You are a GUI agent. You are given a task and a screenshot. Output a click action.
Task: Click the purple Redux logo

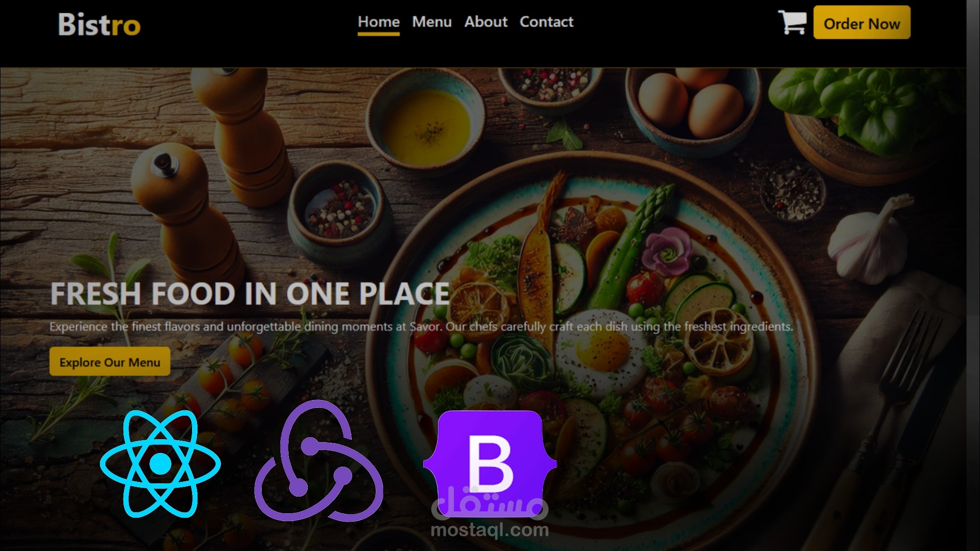tap(318, 461)
